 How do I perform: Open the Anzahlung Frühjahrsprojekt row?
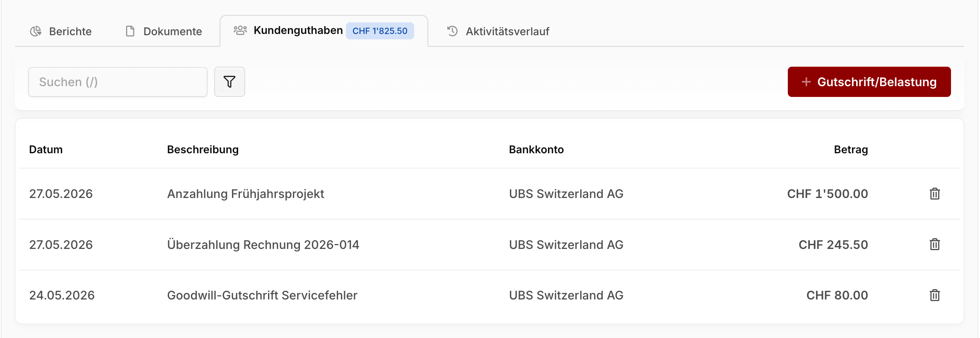[x=490, y=194]
